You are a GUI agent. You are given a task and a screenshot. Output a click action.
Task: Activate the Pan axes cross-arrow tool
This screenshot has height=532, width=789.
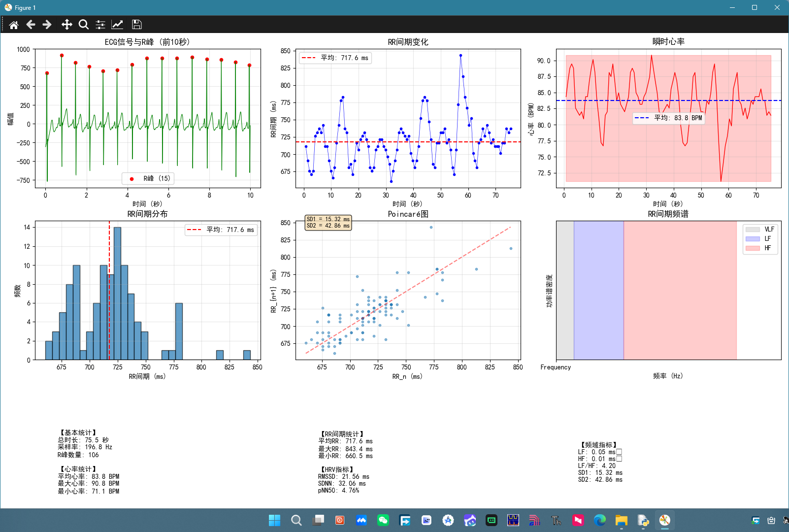[x=66, y=25]
